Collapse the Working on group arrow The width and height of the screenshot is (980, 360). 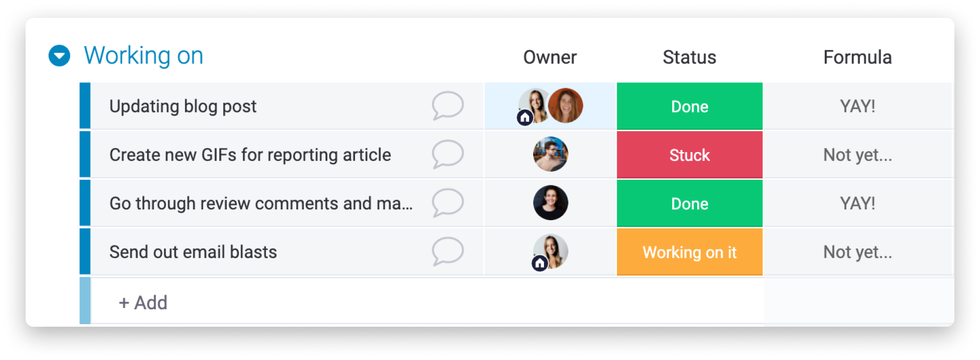(59, 56)
